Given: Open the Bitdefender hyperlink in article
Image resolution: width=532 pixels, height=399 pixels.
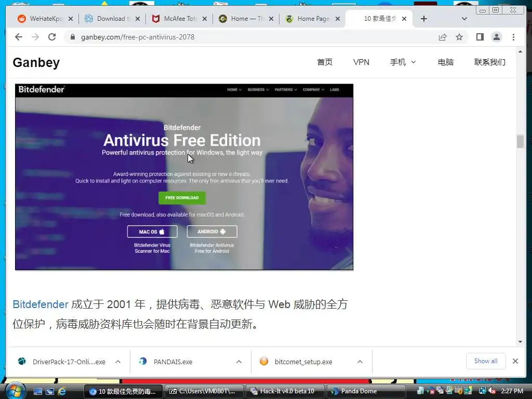Looking at the screenshot, I should point(41,304).
